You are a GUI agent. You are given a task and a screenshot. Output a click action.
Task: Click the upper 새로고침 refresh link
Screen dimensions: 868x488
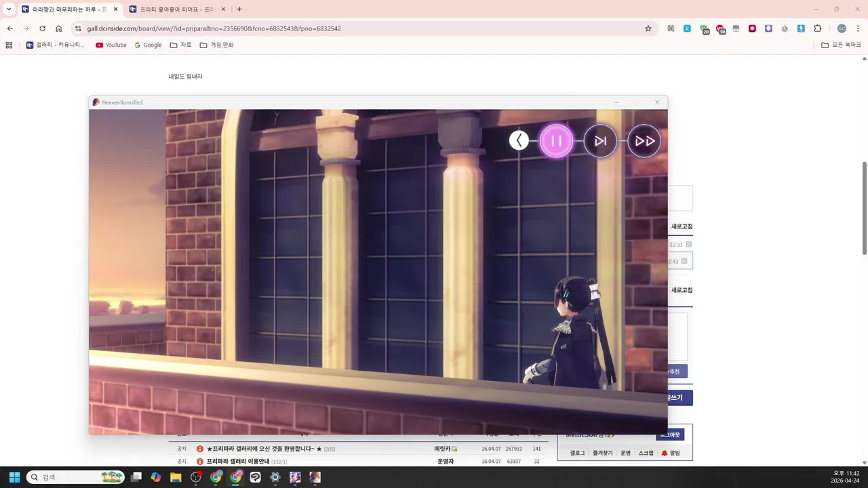(x=682, y=226)
